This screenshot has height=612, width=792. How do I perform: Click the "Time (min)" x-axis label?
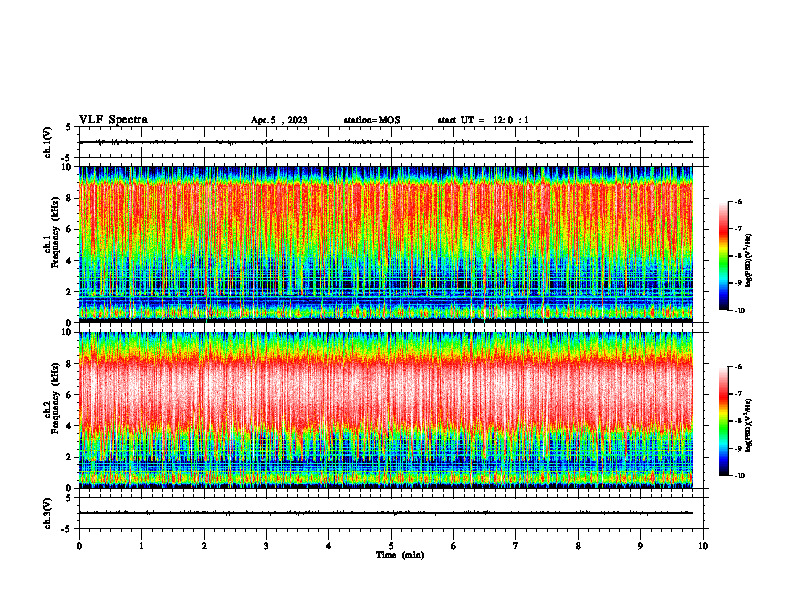(x=400, y=555)
